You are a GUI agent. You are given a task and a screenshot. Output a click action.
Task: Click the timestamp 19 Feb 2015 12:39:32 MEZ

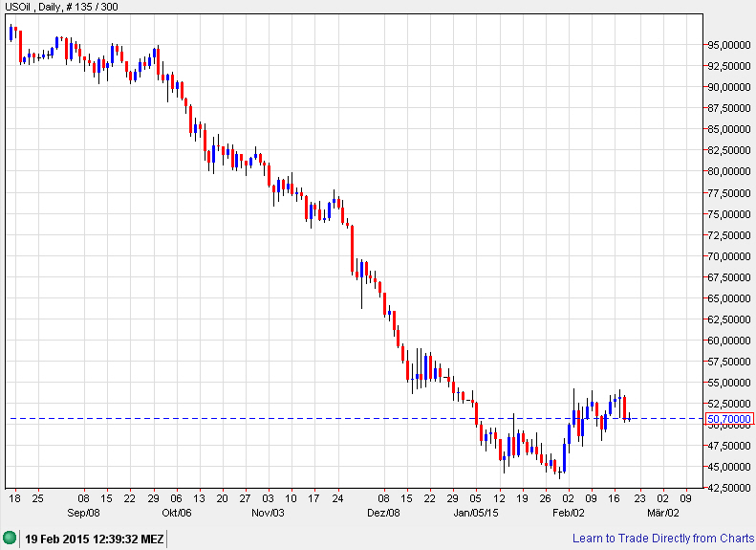pos(95,539)
